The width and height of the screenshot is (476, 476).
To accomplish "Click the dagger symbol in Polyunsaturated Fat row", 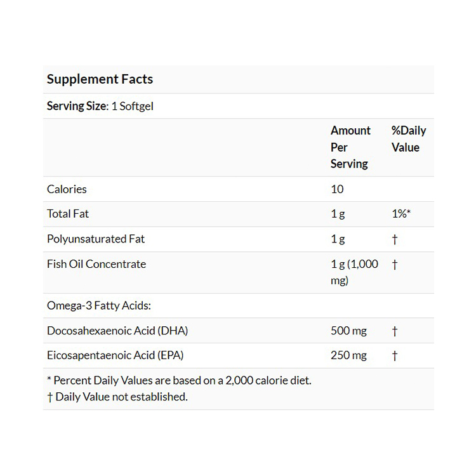I will point(395,239).
